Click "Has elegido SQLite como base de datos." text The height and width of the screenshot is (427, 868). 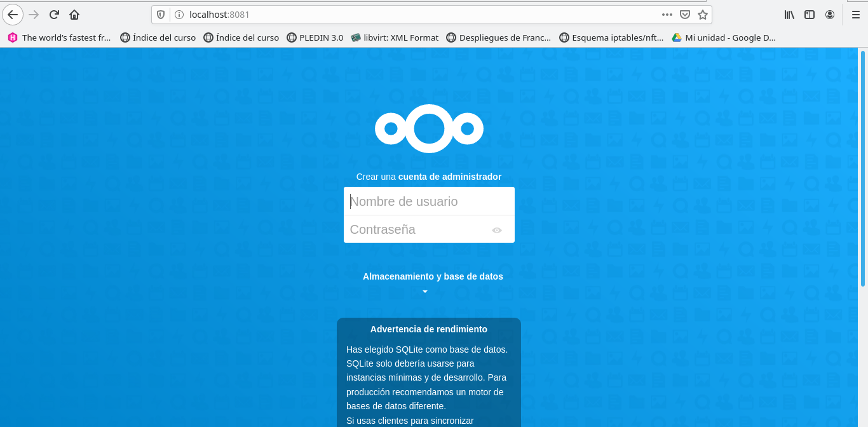(427, 349)
